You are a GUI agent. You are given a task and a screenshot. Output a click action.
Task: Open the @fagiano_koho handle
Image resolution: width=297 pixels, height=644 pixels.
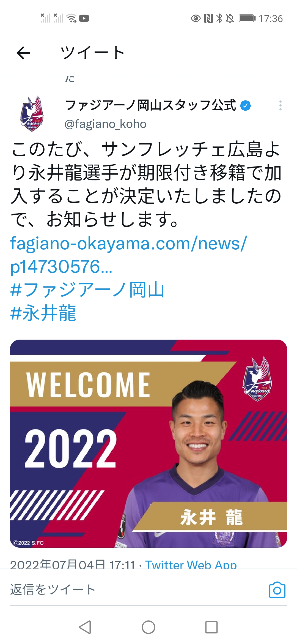[x=105, y=124]
